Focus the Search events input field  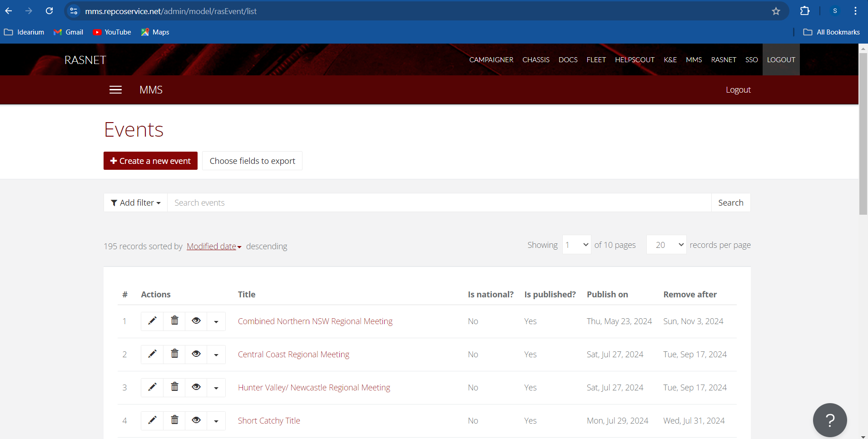439,203
